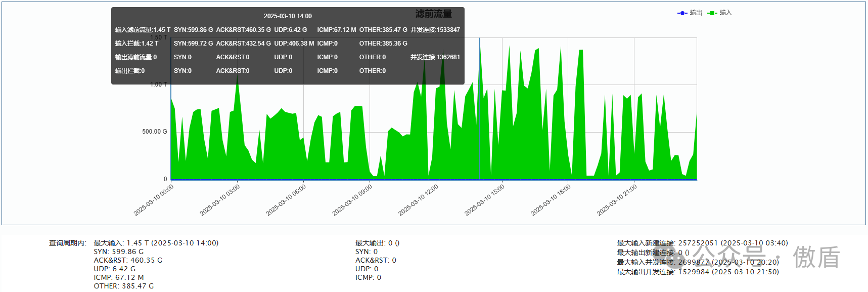Click the 最大输入 1.45 T summary line
Viewport: 868px width, 292px height.
[156, 243]
